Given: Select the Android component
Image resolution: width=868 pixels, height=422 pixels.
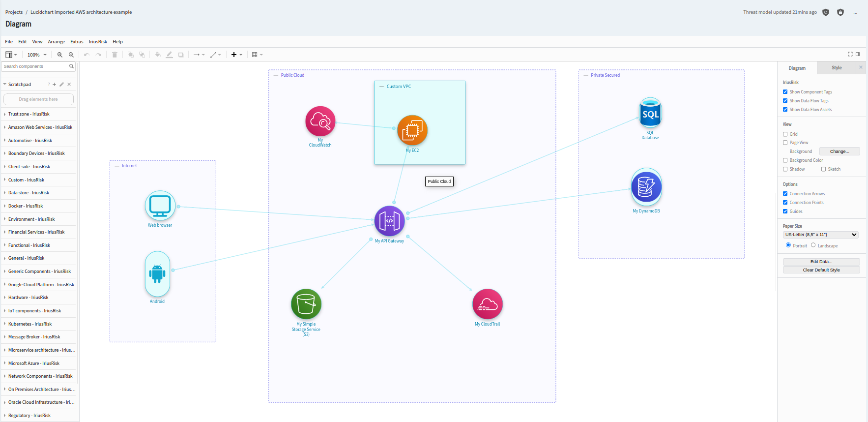Looking at the screenshot, I should (157, 274).
